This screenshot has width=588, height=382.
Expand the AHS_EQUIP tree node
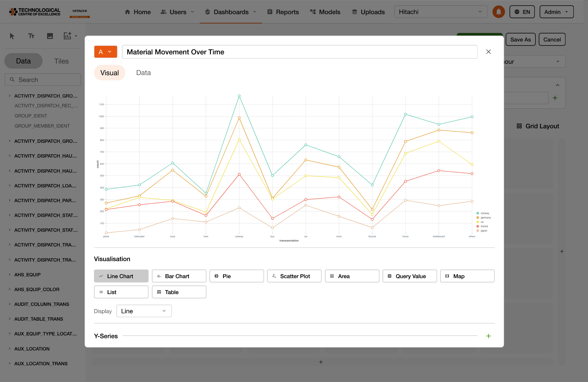coord(10,274)
